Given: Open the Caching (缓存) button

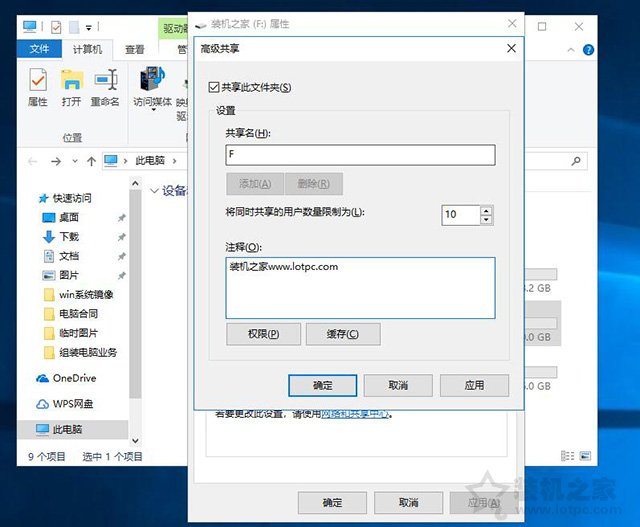Looking at the screenshot, I should (x=343, y=334).
